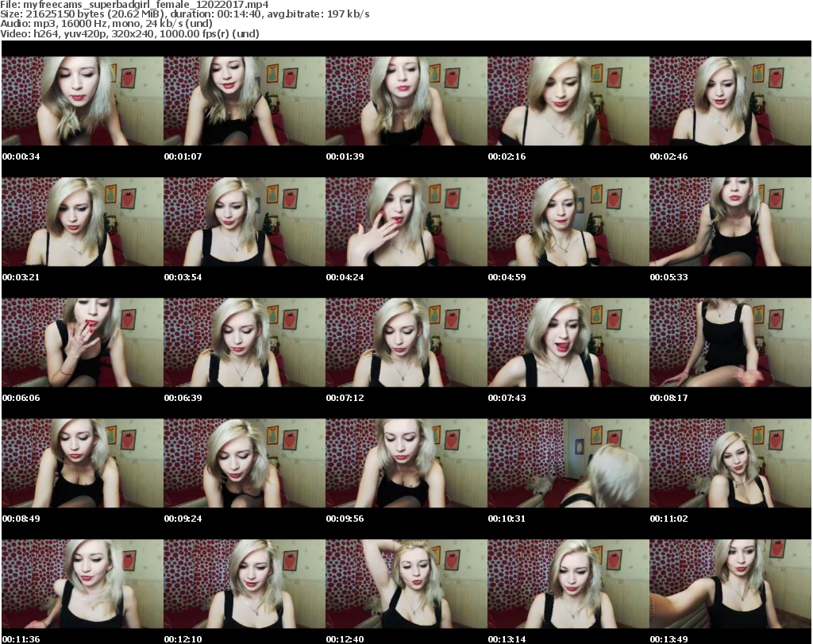This screenshot has width=813, height=644.
Task: Select the thumbnail frame at 00:13:49
Action: [x=730, y=584]
